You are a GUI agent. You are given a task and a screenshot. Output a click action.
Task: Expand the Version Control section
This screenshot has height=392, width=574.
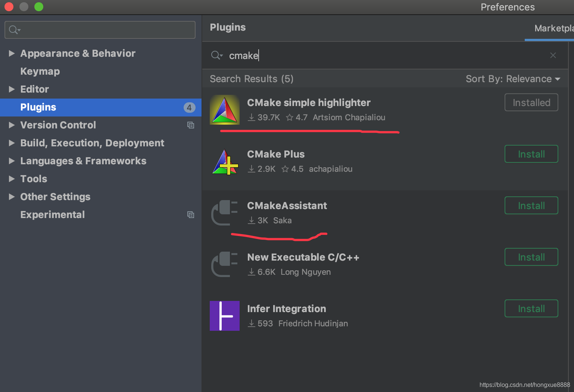click(12, 125)
